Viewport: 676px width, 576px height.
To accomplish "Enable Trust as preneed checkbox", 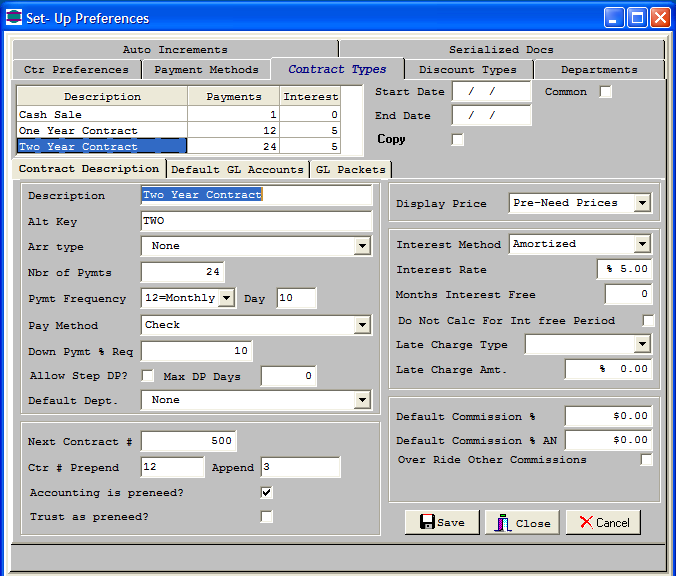I will [x=266, y=517].
